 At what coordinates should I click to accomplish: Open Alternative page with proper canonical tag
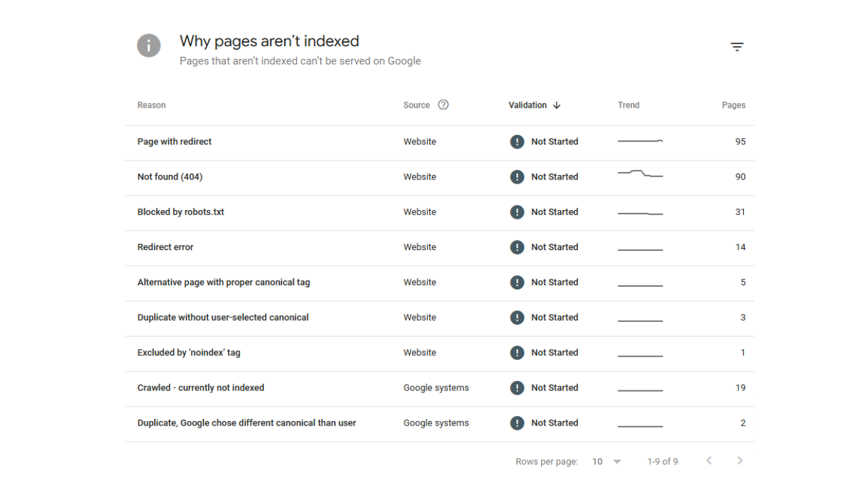[224, 283]
